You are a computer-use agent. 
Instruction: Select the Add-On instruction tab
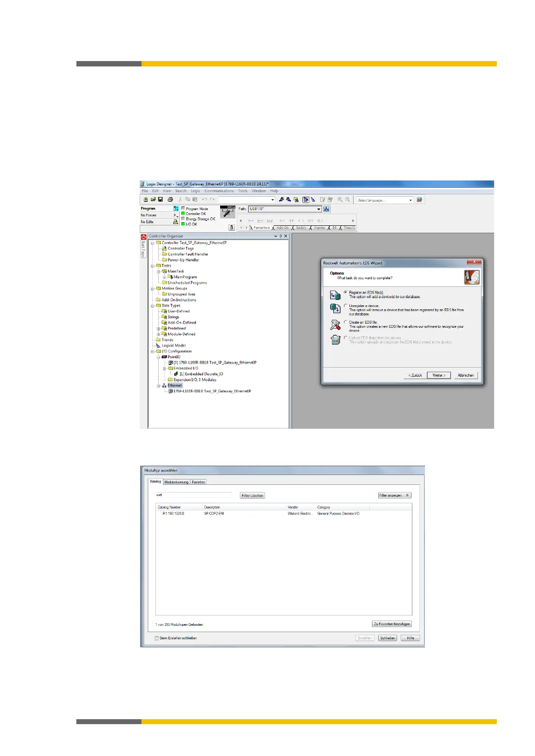(283, 228)
